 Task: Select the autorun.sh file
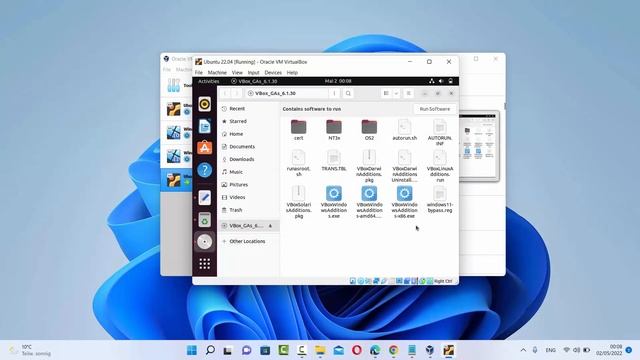pos(404,130)
